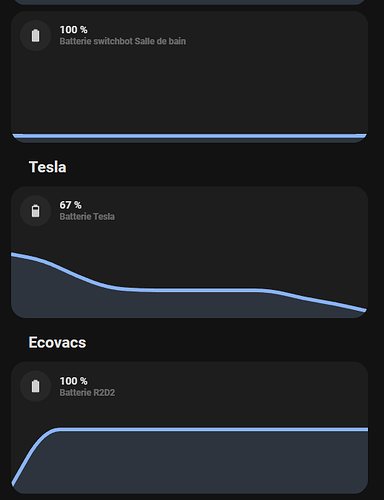Select the Ecovacs section heading
The image size is (384, 500).
(57, 342)
